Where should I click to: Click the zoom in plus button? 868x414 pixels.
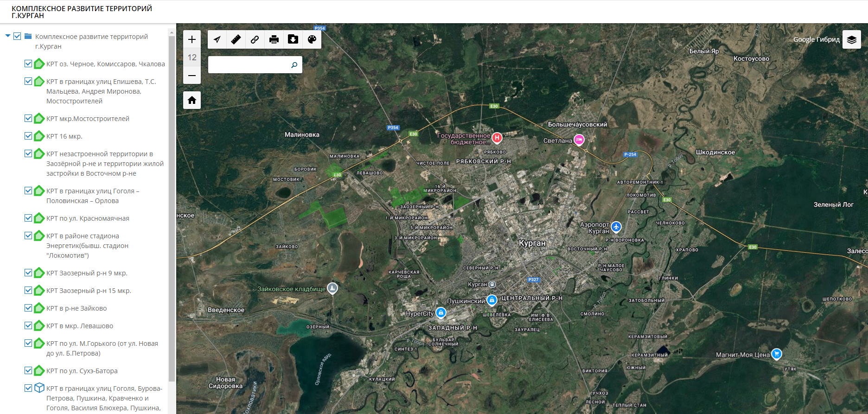pos(192,39)
